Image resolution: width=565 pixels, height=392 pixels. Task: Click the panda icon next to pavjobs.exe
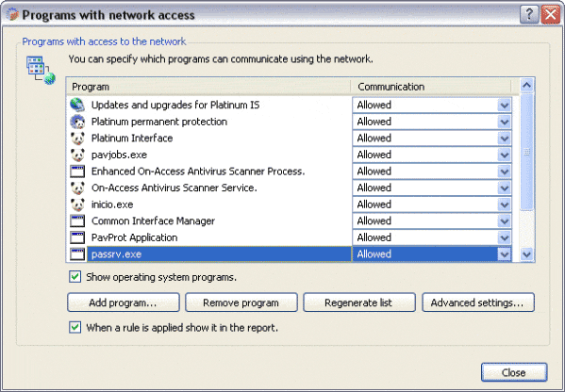(77, 155)
